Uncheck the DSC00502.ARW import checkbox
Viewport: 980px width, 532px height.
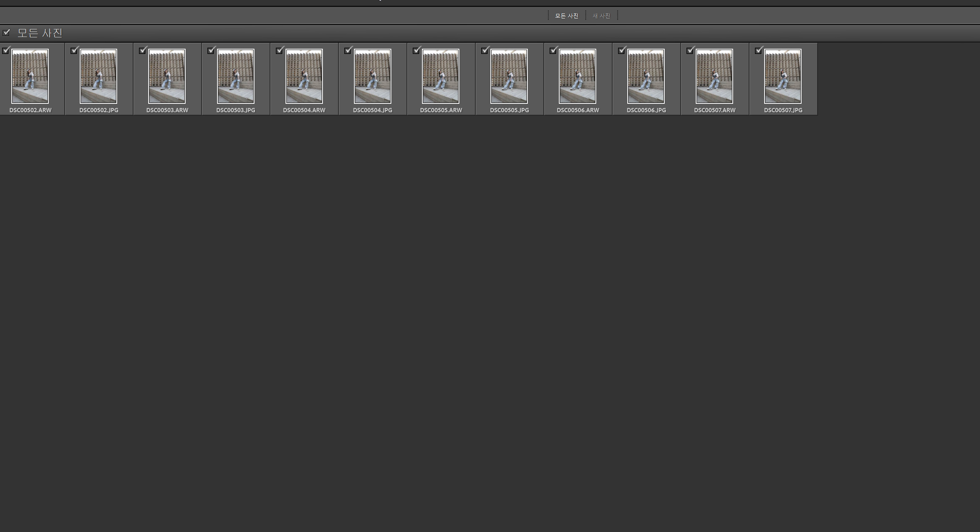[5, 51]
